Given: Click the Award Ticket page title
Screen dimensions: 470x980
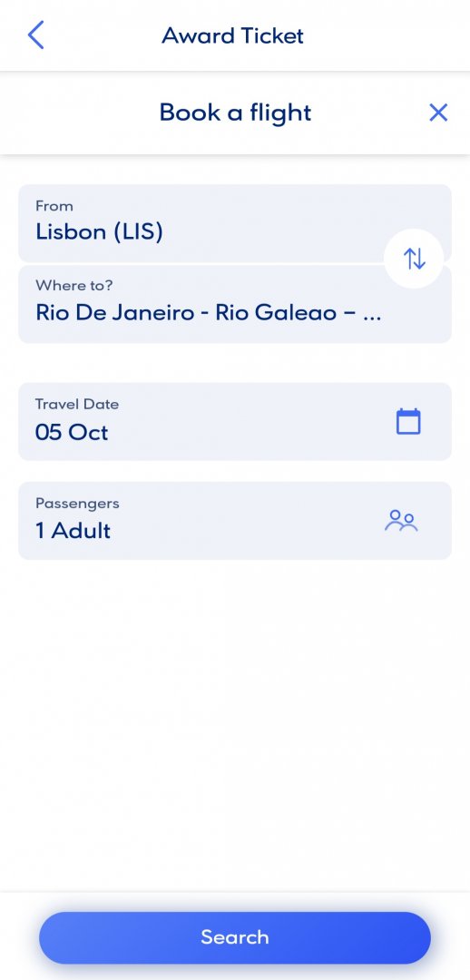Looking at the screenshot, I should pyautogui.click(x=232, y=35).
